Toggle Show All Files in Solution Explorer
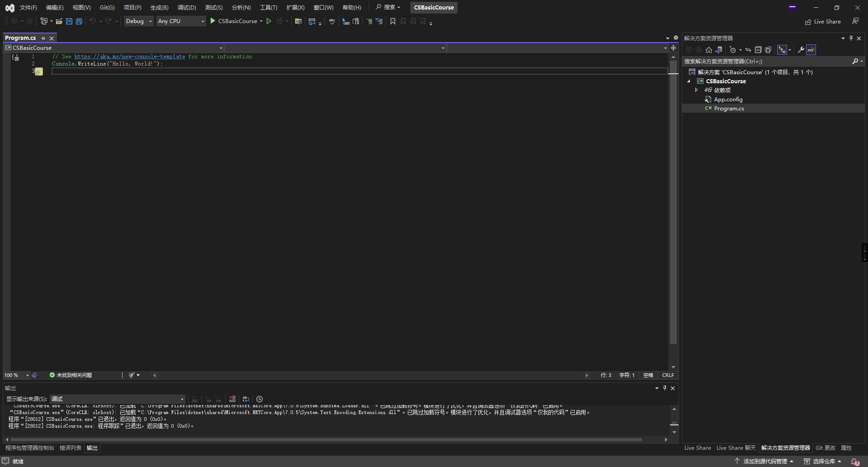The width and height of the screenshot is (868, 467). [x=768, y=50]
